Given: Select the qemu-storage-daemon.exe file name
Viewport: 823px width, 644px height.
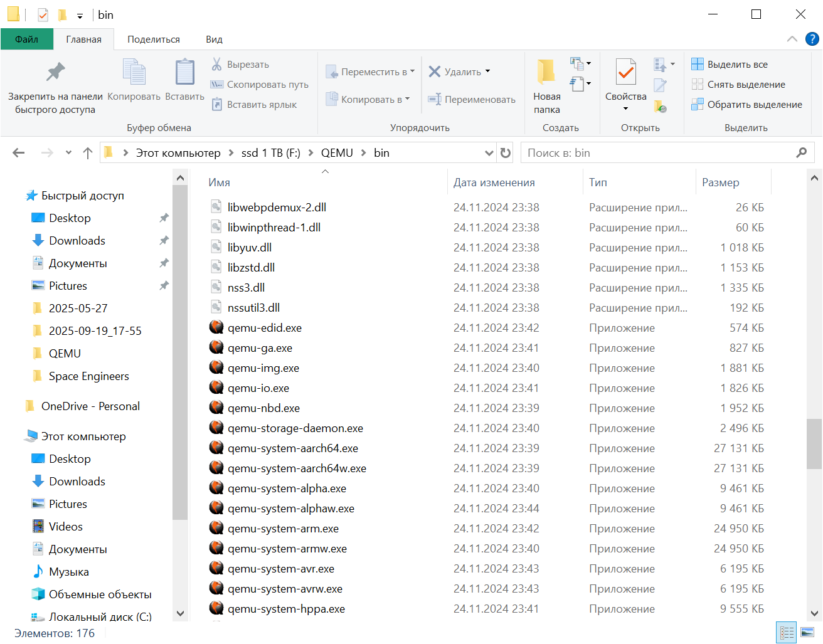Looking at the screenshot, I should (x=295, y=428).
